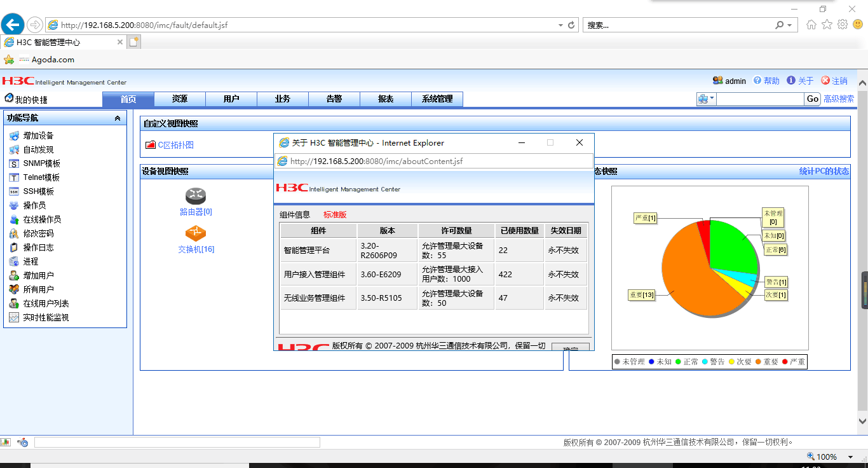Viewport: 868px width, 468px height.
Task: Open the 报表 menu tab
Action: (386, 99)
